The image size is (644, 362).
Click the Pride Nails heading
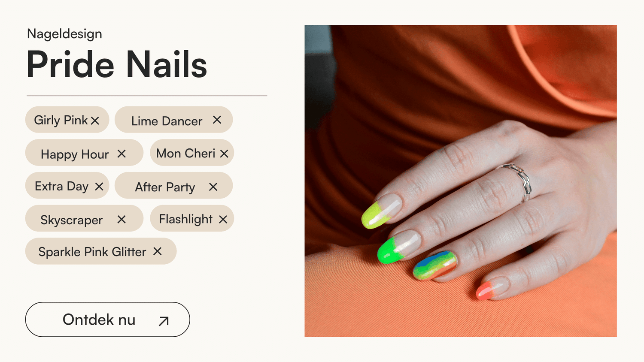tap(117, 64)
